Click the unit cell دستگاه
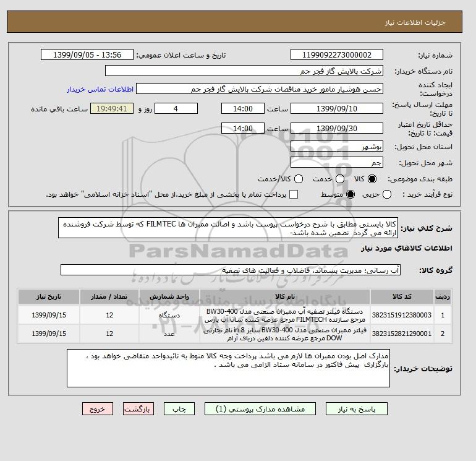476x461 pixels. click(169, 315)
